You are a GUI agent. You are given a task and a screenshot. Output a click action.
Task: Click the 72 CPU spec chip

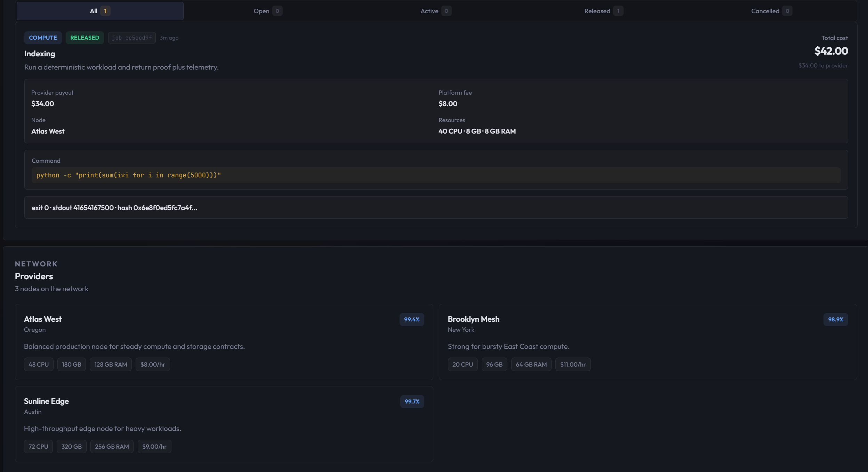(x=38, y=446)
